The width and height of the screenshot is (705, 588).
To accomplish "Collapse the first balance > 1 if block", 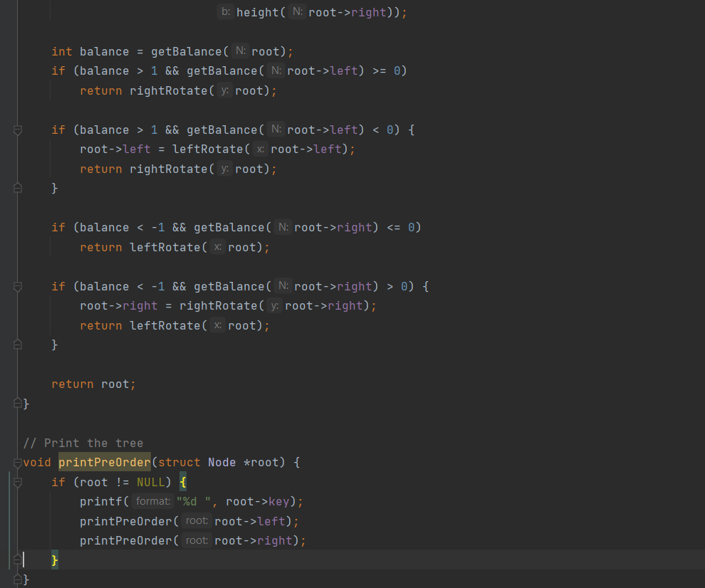I will (x=16, y=130).
